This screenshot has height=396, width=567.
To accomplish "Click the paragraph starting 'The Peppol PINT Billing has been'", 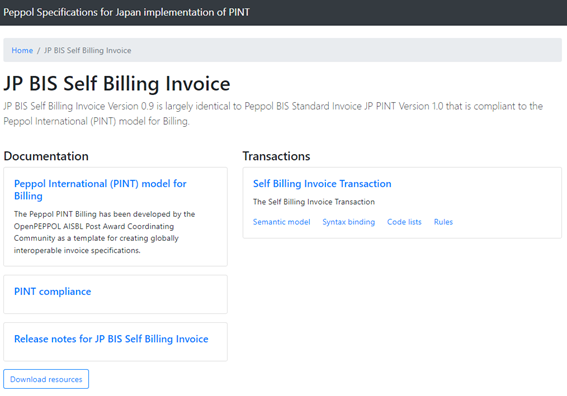I will [105, 232].
